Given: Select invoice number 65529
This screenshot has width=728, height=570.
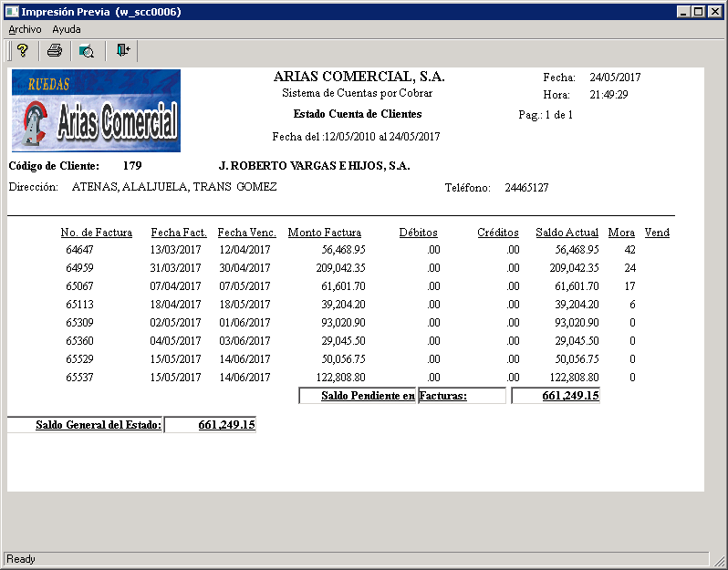Looking at the screenshot, I should click(79, 358).
